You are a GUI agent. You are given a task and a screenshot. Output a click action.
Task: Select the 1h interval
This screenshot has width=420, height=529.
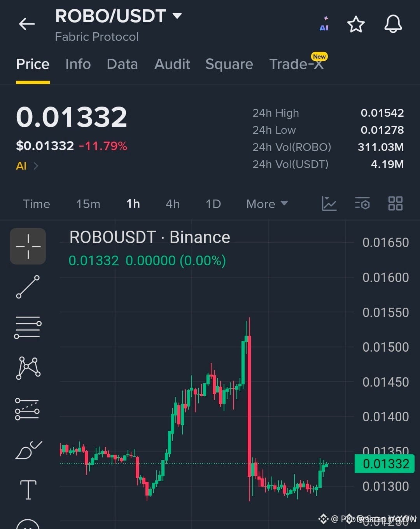pyautogui.click(x=133, y=204)
